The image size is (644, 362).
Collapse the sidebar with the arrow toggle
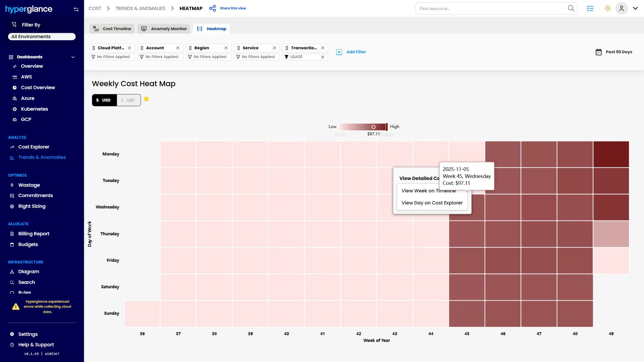76,9
